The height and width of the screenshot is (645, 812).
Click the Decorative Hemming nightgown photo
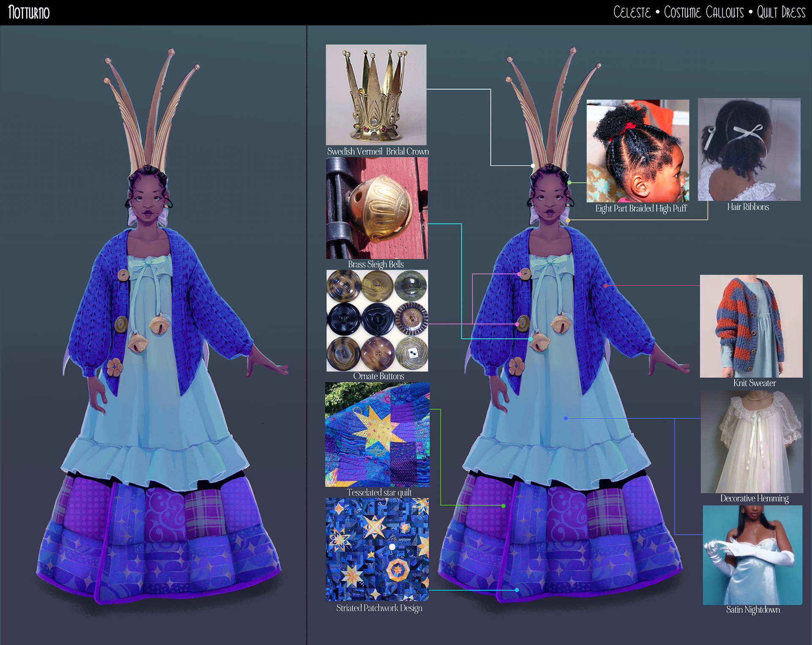(752, 442)
